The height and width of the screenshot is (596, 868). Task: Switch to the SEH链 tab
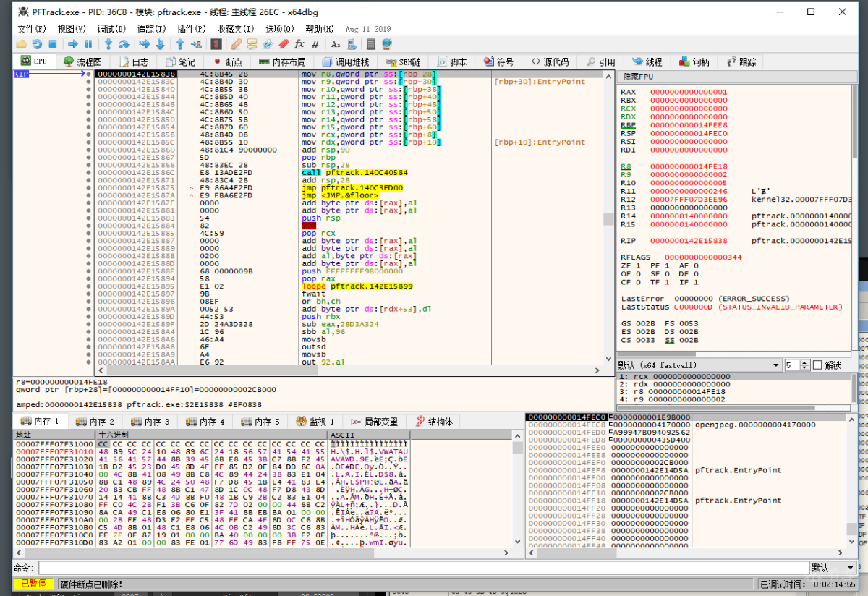tap(404, 61)
